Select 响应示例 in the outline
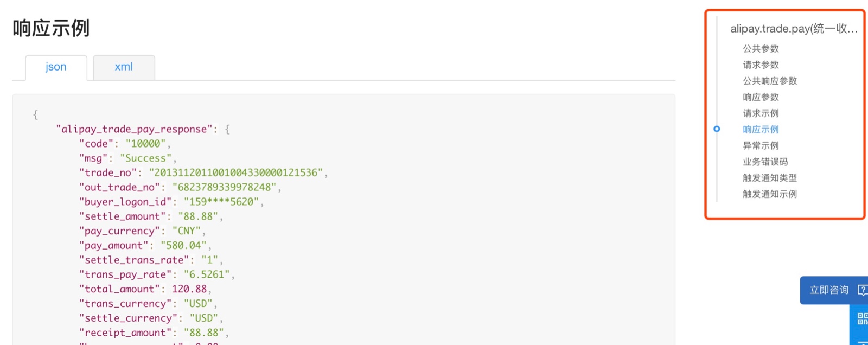Viewport: 868px width, 345px height. pos(761,130)
